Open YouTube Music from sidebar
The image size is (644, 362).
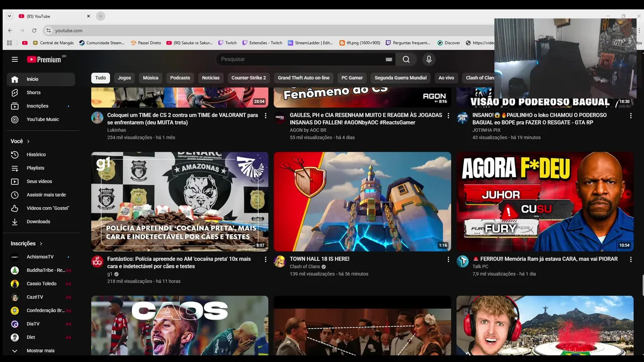[41, 119]
